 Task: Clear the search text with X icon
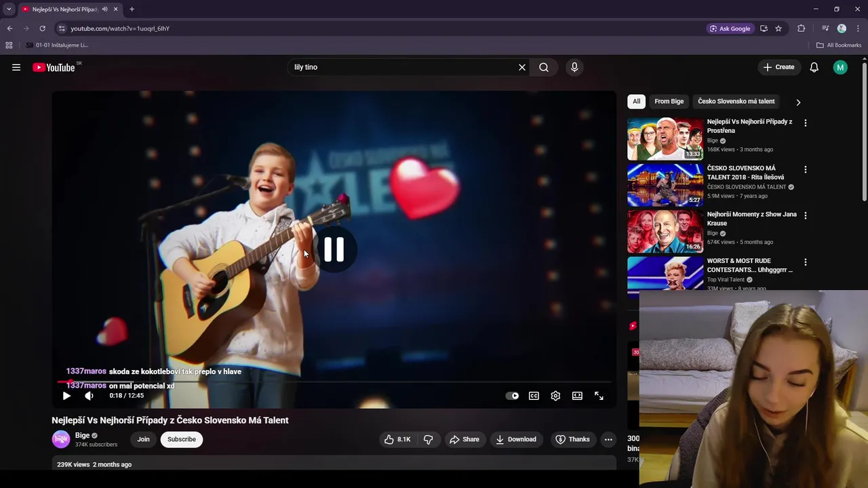[522, 67]
